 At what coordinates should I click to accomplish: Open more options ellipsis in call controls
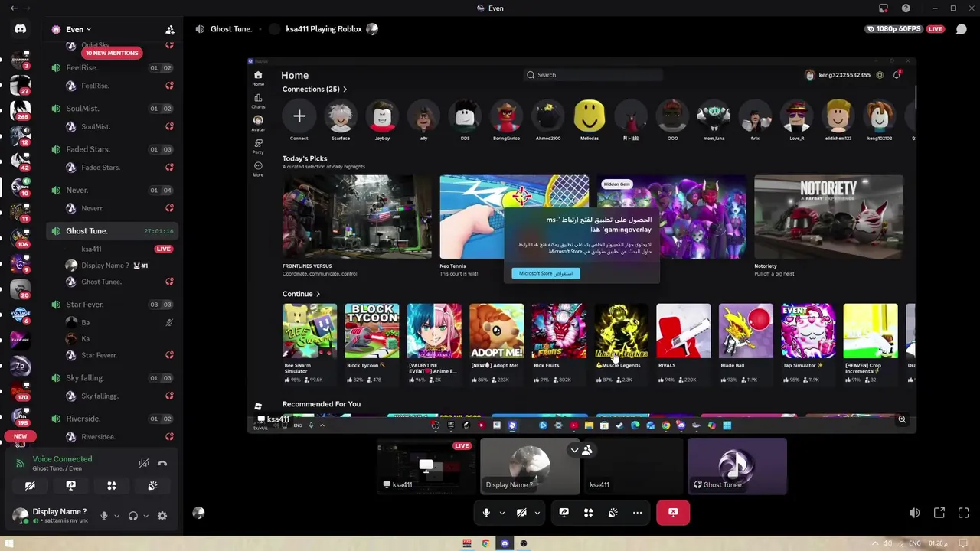coord(638,513)
